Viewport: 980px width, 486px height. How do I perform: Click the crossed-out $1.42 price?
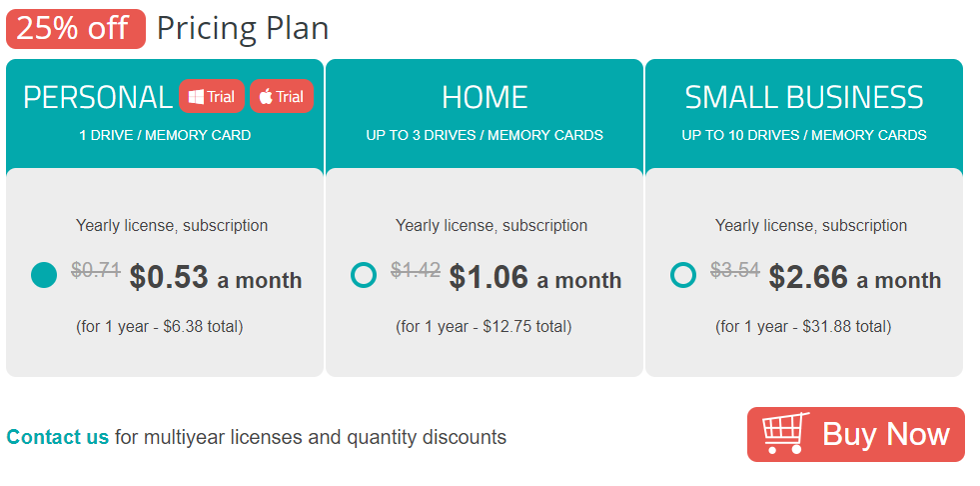click(416, 269)
